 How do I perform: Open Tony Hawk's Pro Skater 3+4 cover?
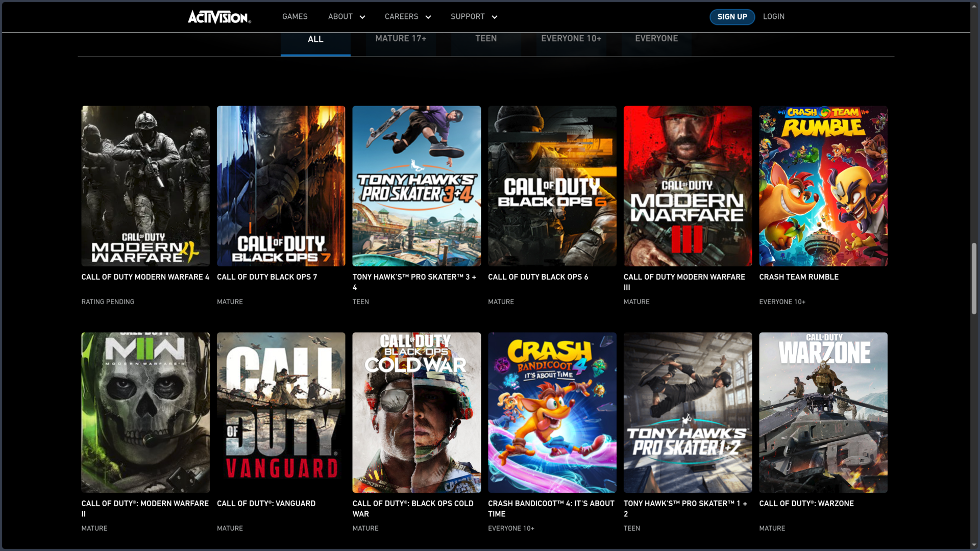click(x=416, y=186)
